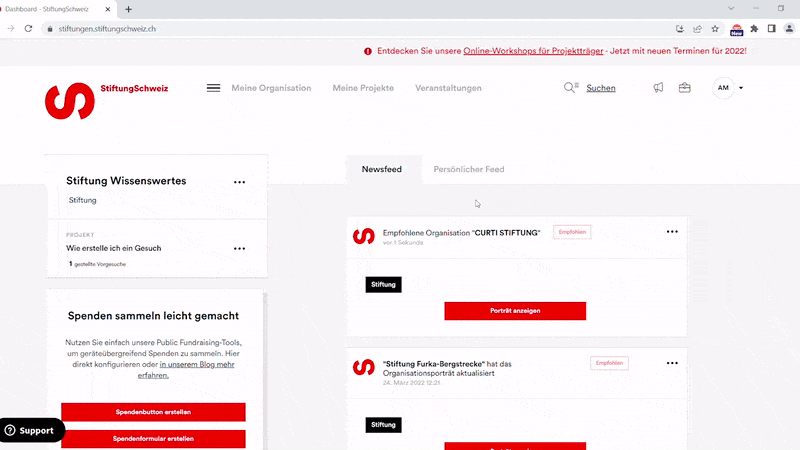Open the hamburger menu icon
This screenshot has height=450, width=800.
213,88
